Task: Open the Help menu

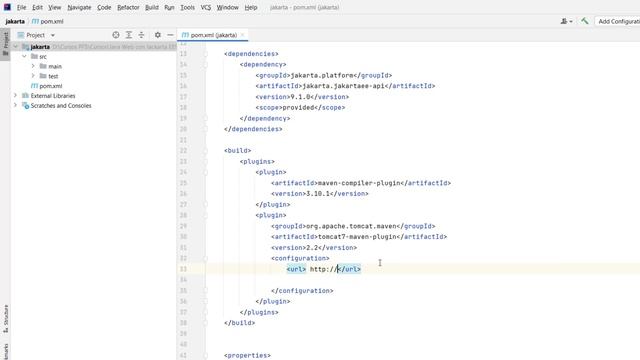Action: [x=251, y=7]
